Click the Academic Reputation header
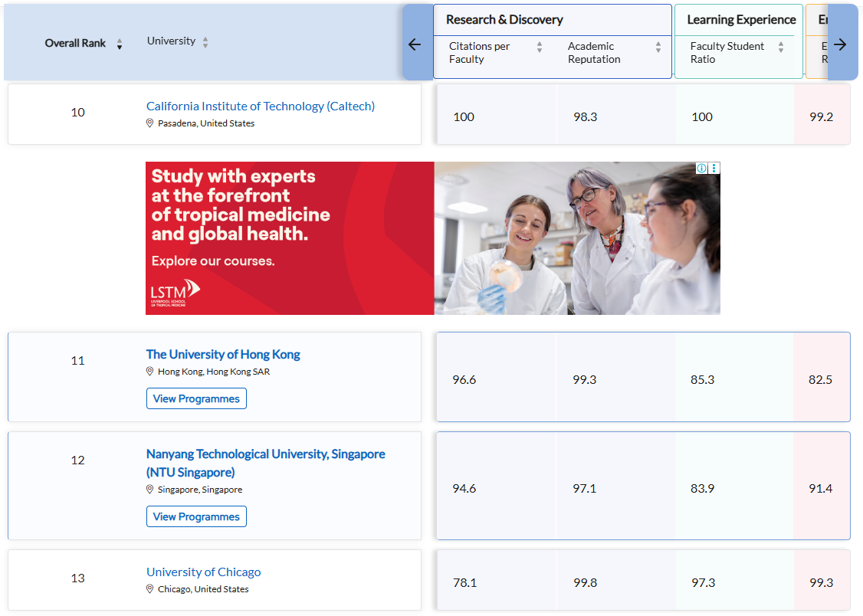Screen dimensions: 863x616 click(594, 53)
